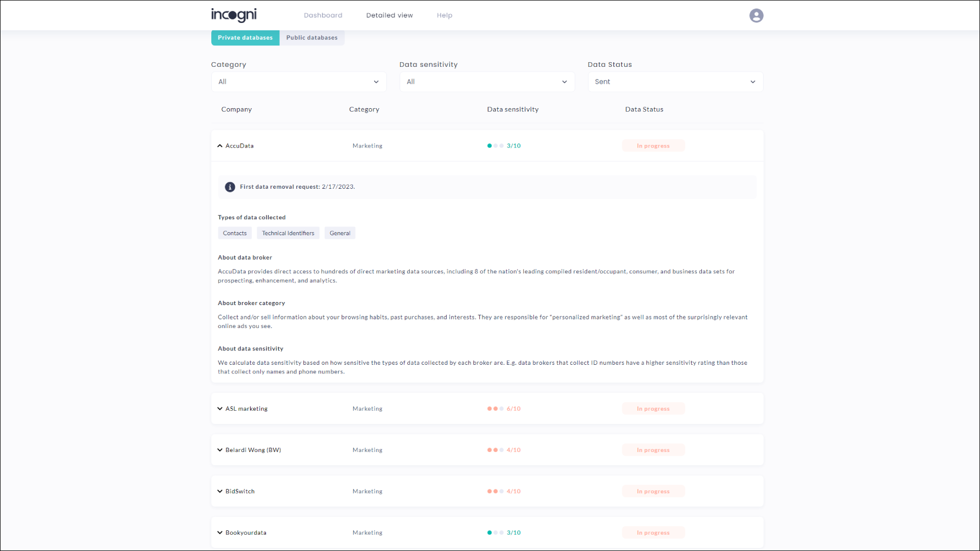Switch to Public databases tab
Viewport: 980px width, 551px height.
coord(312,38)
